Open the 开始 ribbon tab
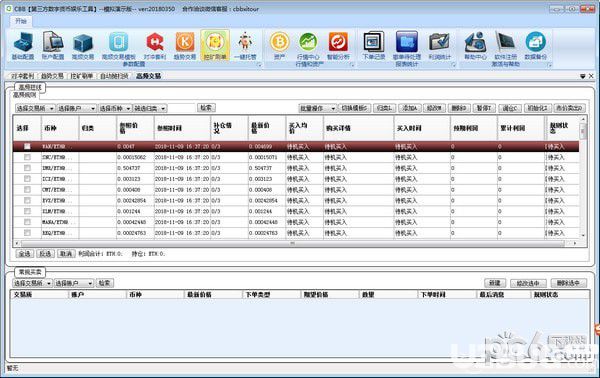This screenshot has height=378, width=600. (21, 21)
